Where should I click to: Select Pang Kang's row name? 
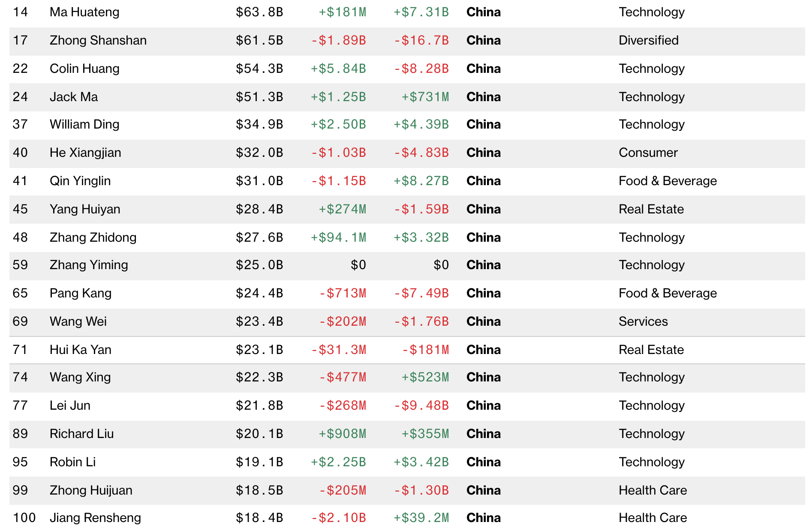pyautogui.click(x=81, y=293)
